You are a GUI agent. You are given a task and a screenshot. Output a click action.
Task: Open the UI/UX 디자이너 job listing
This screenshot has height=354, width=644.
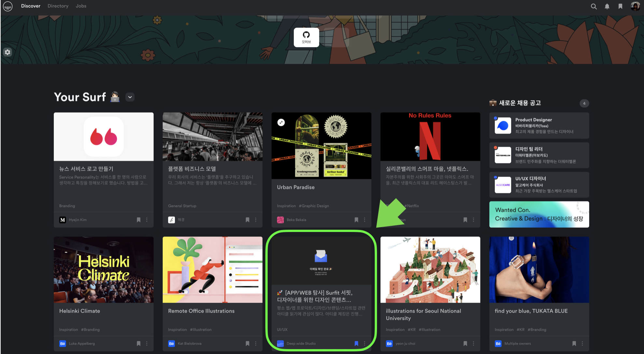[x=539, y=185]
